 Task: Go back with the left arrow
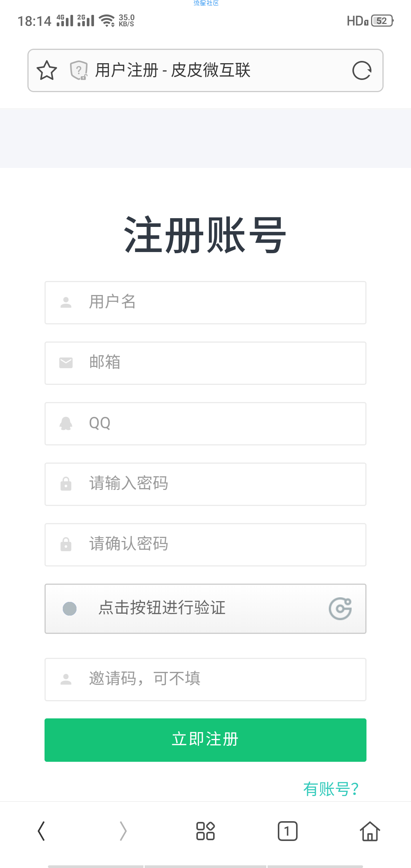[41, 831]
